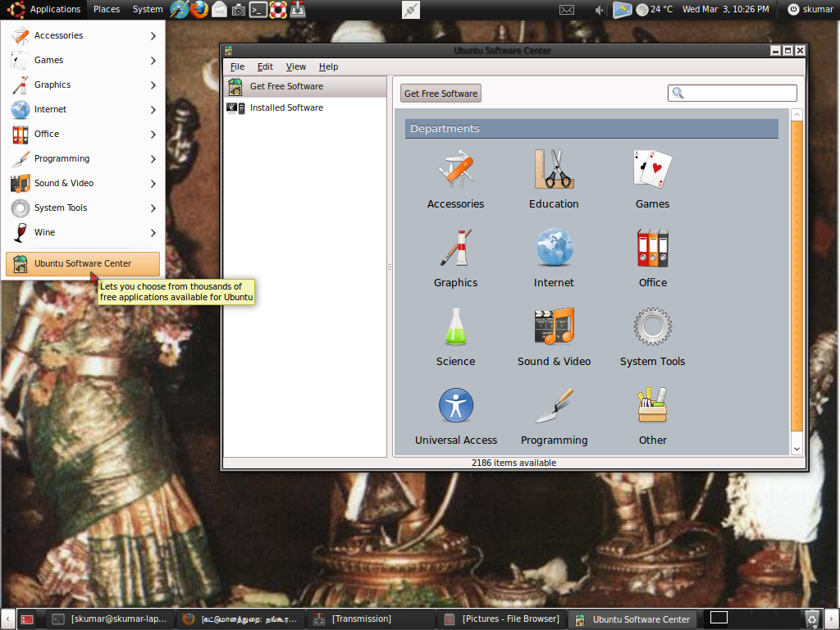840x630 pixels.
Task: Click the "2186 items available" status text
Action: 514,463
